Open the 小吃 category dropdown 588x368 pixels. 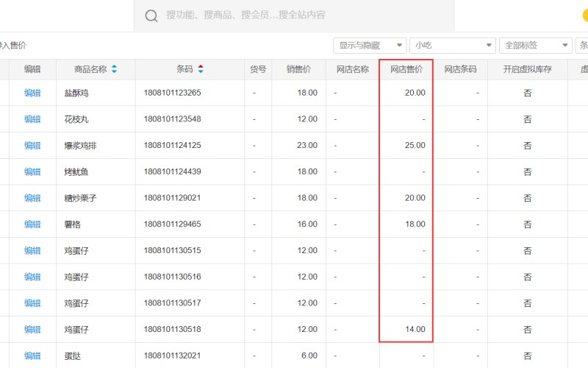(x=453, y=46)
